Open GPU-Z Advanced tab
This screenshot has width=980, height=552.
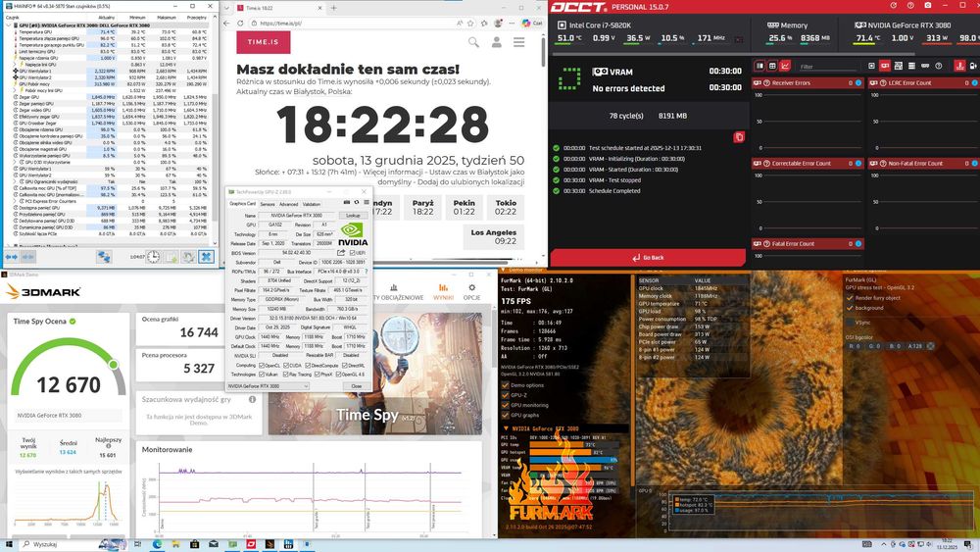point(289,204)
